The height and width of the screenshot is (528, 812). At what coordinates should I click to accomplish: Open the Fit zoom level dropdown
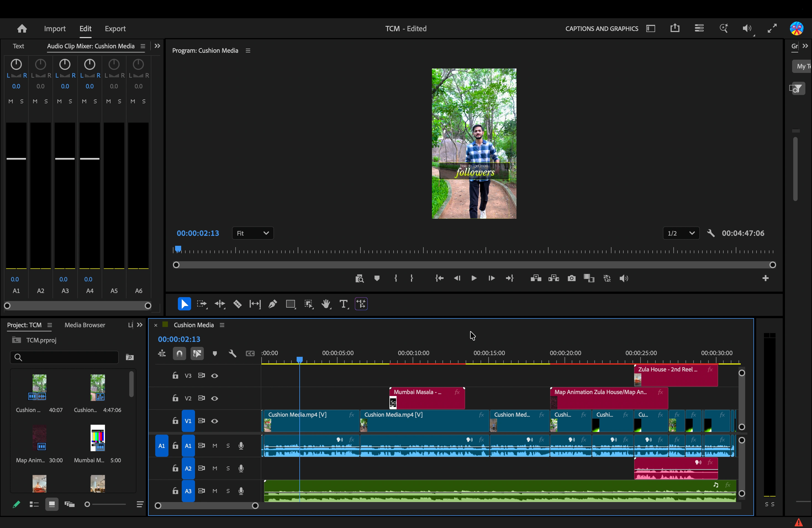253,233
